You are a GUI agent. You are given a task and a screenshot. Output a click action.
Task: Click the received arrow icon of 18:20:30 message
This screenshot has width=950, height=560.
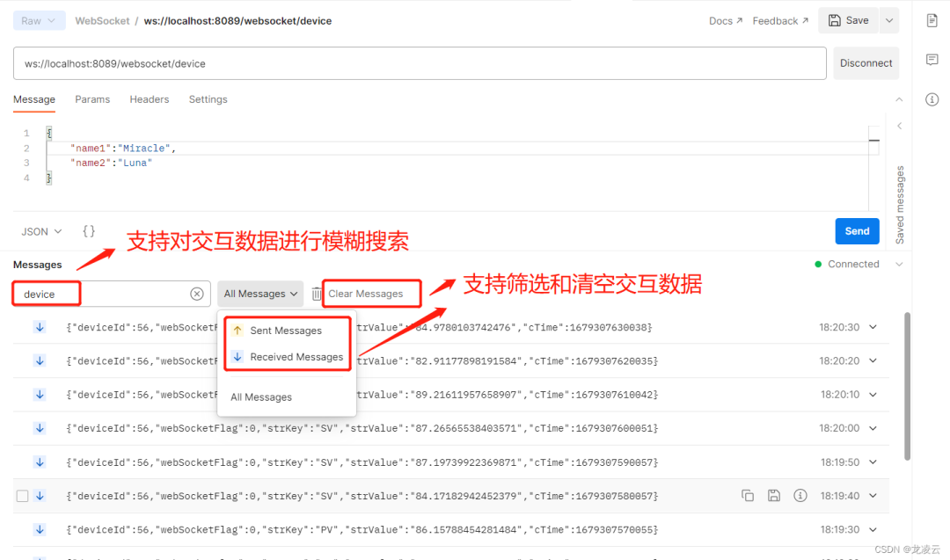(40, 327)
